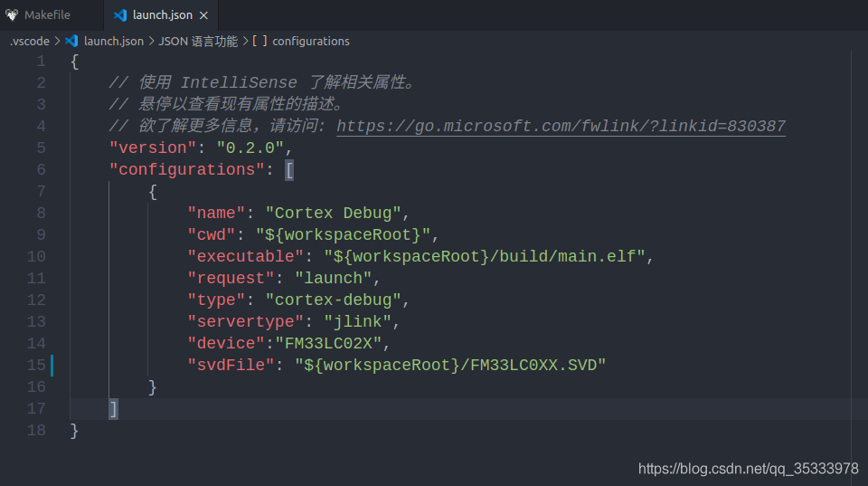Viewport: 868px width, 486px height.
Task: Click the "cwd" key
Action: pos(212,235)
